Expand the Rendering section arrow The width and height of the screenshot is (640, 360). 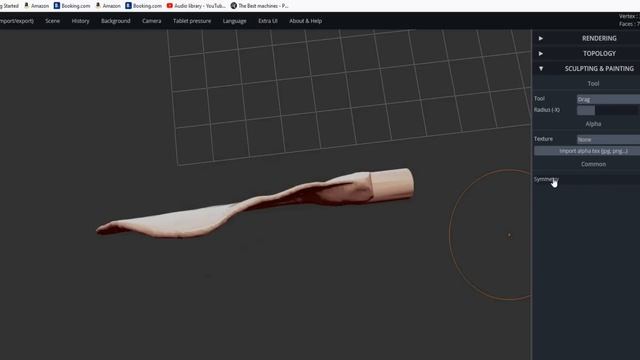pyautogui.click(x=540, y=38)
